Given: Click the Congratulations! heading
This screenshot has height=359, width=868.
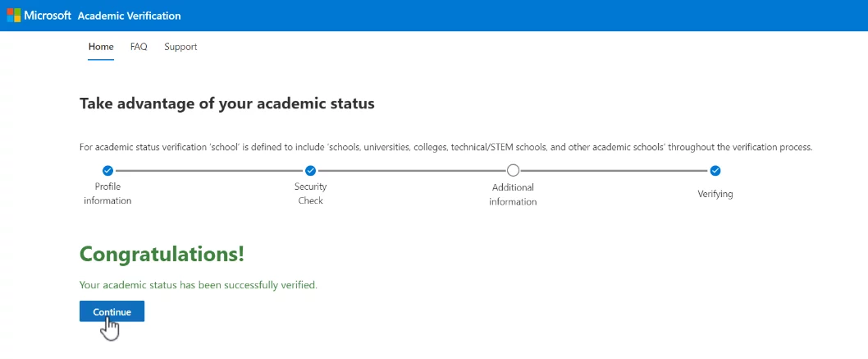Looking at the screenshot, I should (x=162, y=254).
